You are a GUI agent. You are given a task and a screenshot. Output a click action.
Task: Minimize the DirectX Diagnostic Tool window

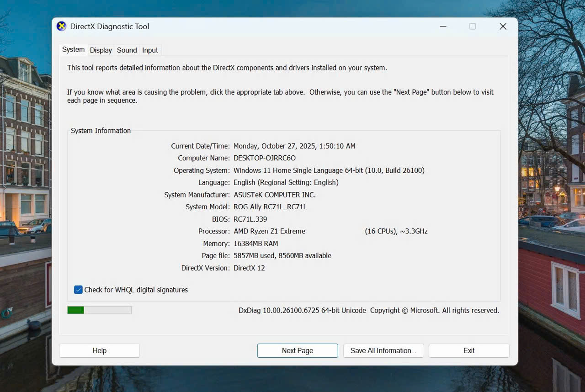[x=442, y=26]
